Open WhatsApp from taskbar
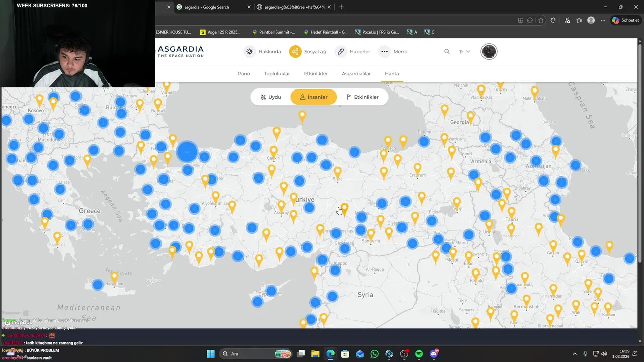The width and height of the screenshot is (644, 362). coord(374,354)
